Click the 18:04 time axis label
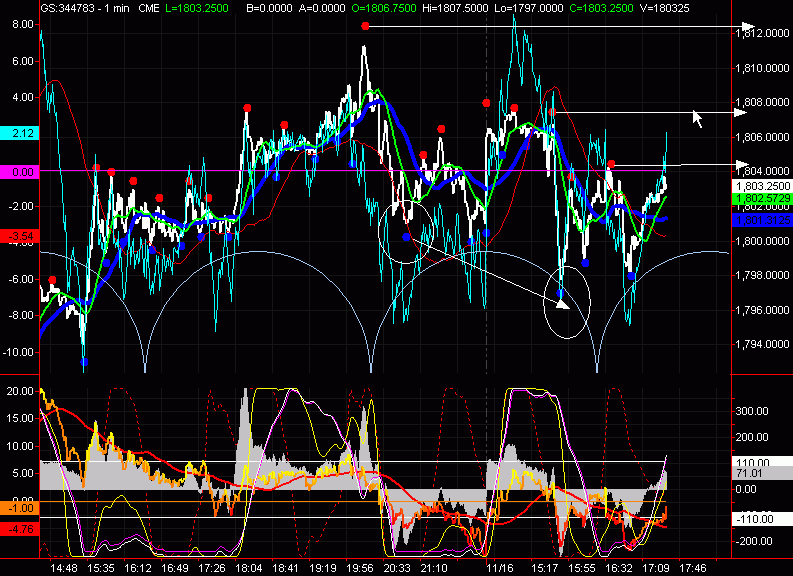The width and height of the screenshot is (793, 576). [249, 568]
